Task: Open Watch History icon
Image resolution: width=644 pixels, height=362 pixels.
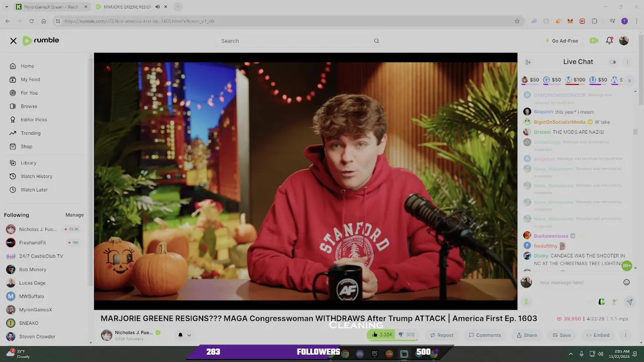Action: point(13,176)
